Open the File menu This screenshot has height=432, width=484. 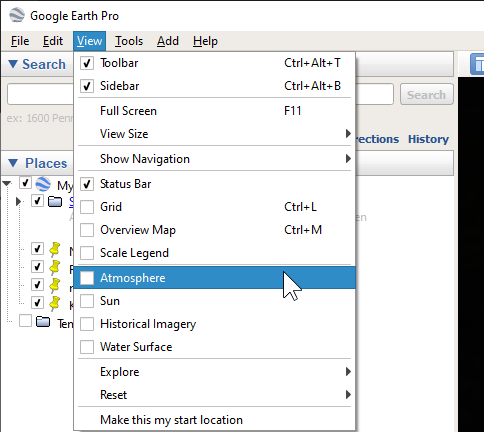20,41
